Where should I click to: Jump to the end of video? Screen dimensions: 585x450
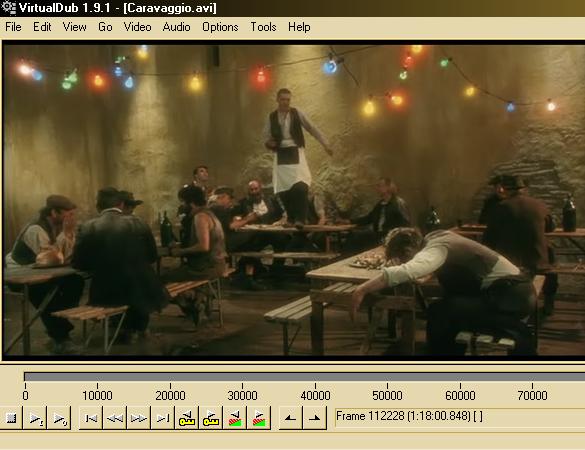163,418
